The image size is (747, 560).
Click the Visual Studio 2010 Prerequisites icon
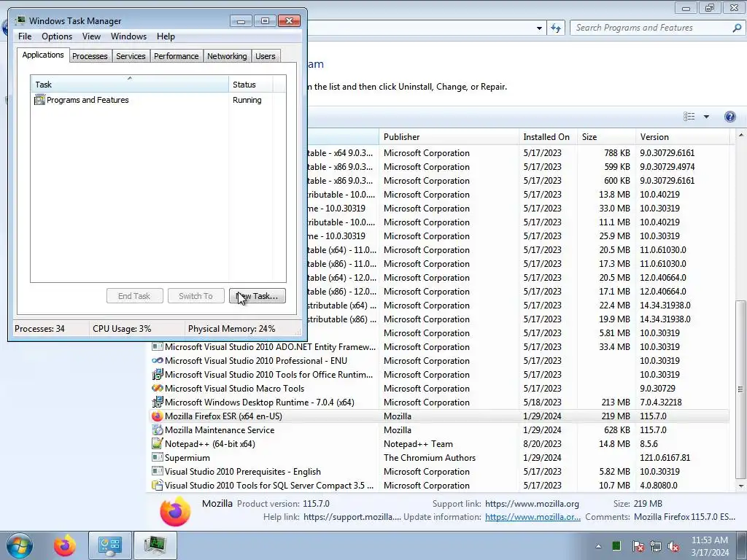point(158,472)
